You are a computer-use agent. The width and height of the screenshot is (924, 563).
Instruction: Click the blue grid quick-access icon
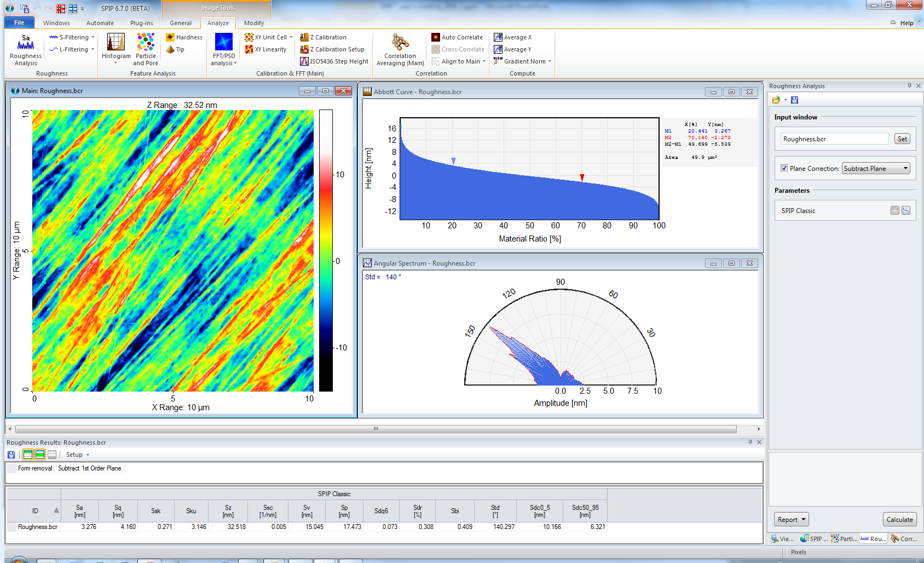tap(73, 8)
